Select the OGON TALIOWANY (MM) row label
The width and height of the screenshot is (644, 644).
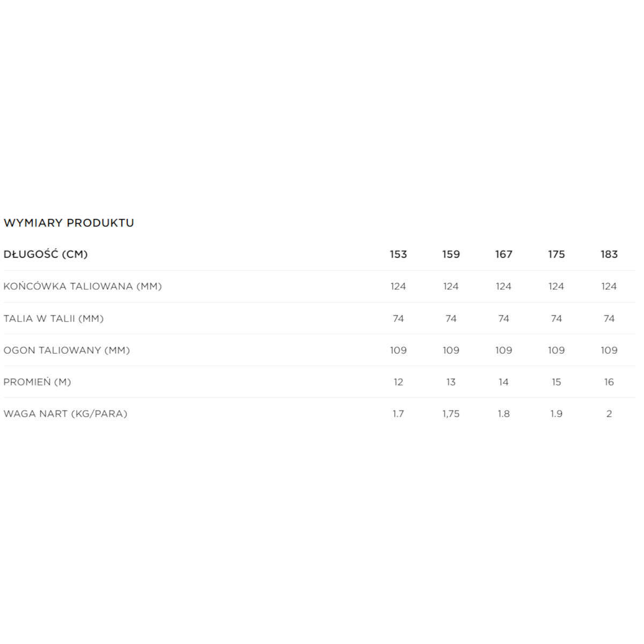click(67, 350)
